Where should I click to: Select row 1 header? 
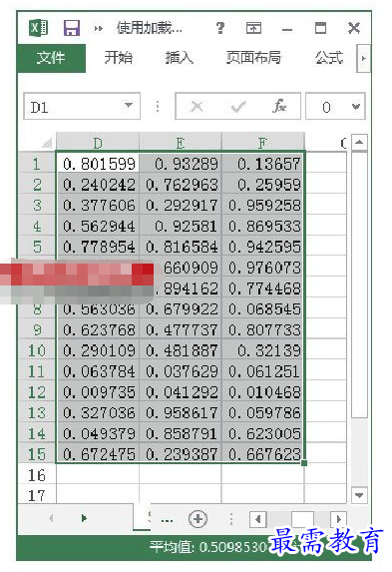click(x=37, y=164)
